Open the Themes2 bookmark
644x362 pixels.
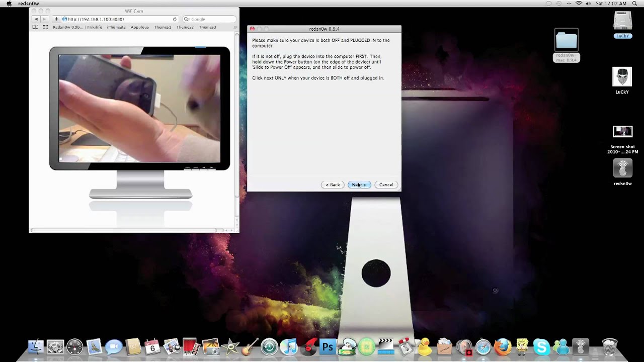coord(185,27)
